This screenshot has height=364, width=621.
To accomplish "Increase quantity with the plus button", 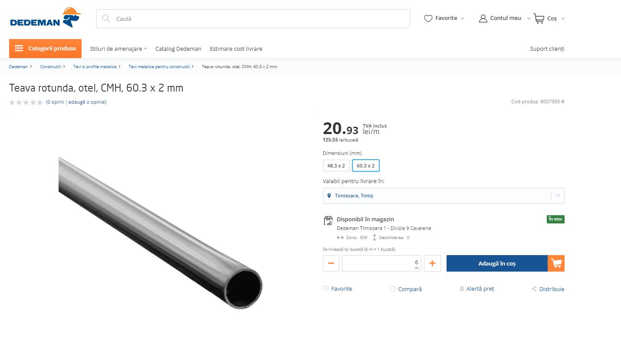I will [432, 263].
